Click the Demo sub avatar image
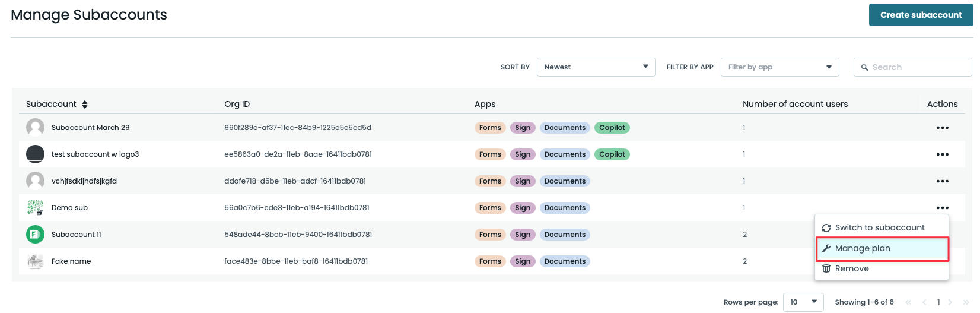Image resolution: width=980 pixels, height=313 pixels. tap(36, 208)
